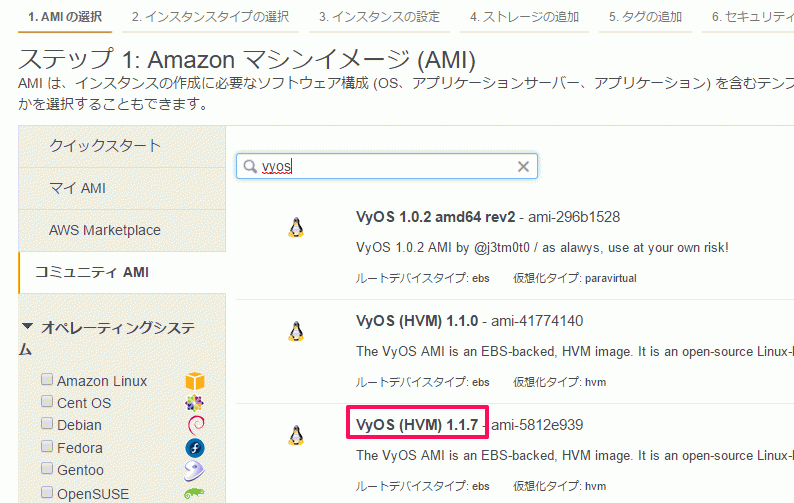Viewport: 794px width, 503px height.
Task: Select コミュニティ AMI in sidebar
Action: (122, 273)
